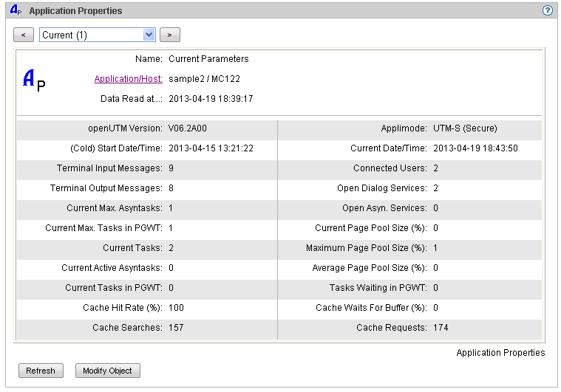Click the Modify Object button
Image resolution: width=561 pixels, height=392 pixels.
tap(107, 371)
